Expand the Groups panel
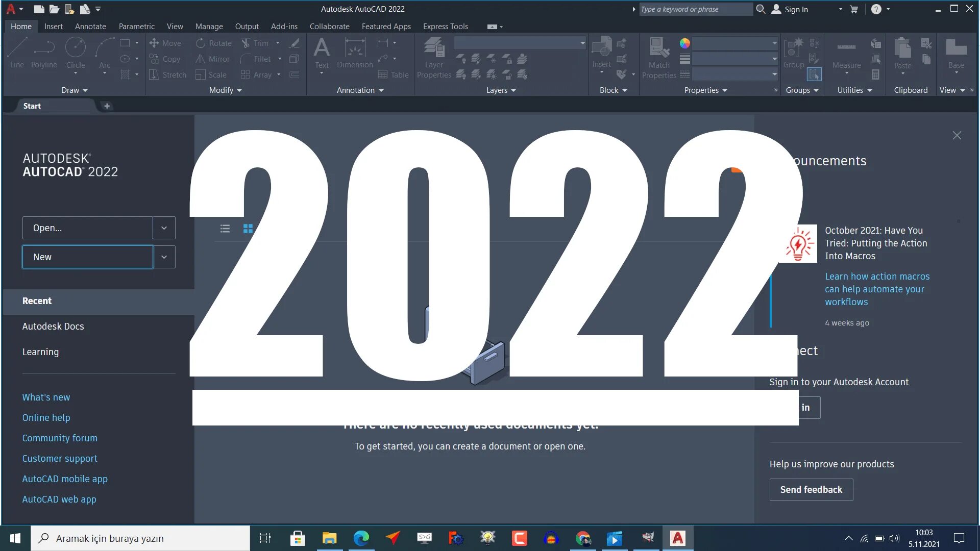980x551 pixels. [x=802, y=90]
